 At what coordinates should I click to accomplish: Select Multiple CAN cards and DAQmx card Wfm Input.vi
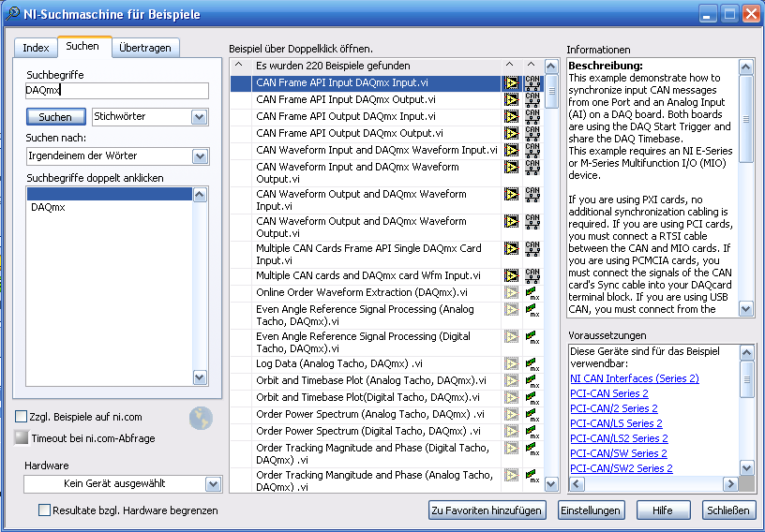pos(376,275)
